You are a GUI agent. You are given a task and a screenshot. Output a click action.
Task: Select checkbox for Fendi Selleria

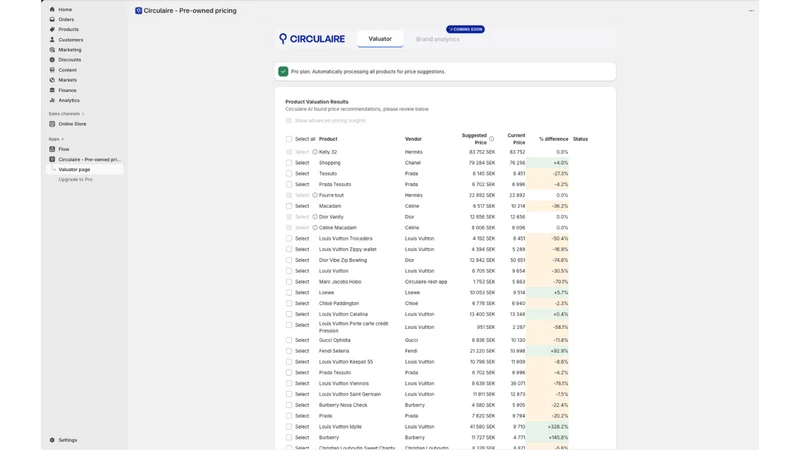tap(289, 351)
